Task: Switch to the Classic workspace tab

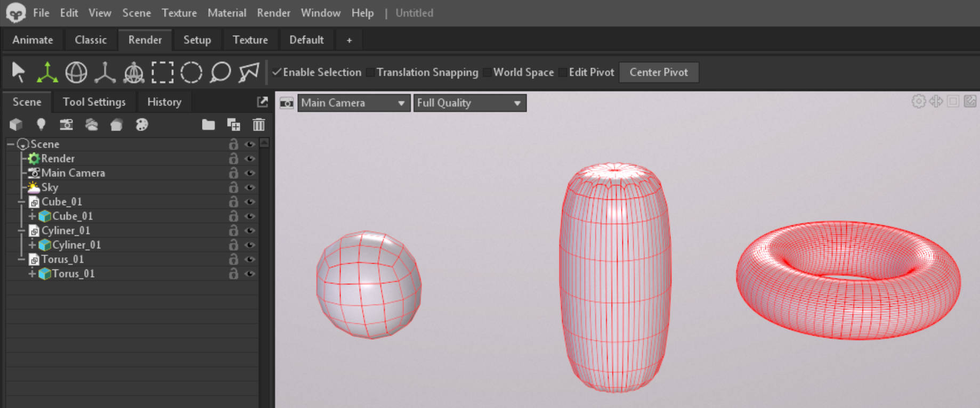Action: 91,40
